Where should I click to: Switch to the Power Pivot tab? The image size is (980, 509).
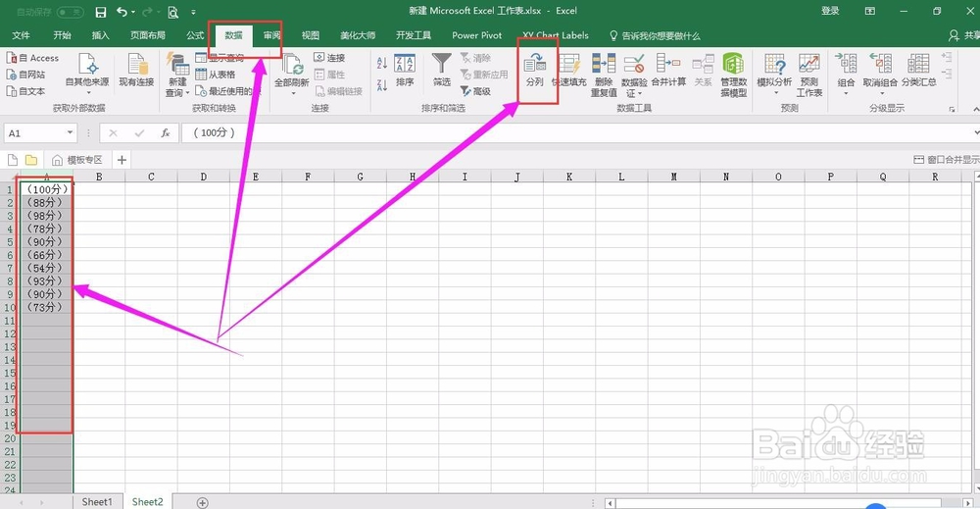[x=477, y=35]
